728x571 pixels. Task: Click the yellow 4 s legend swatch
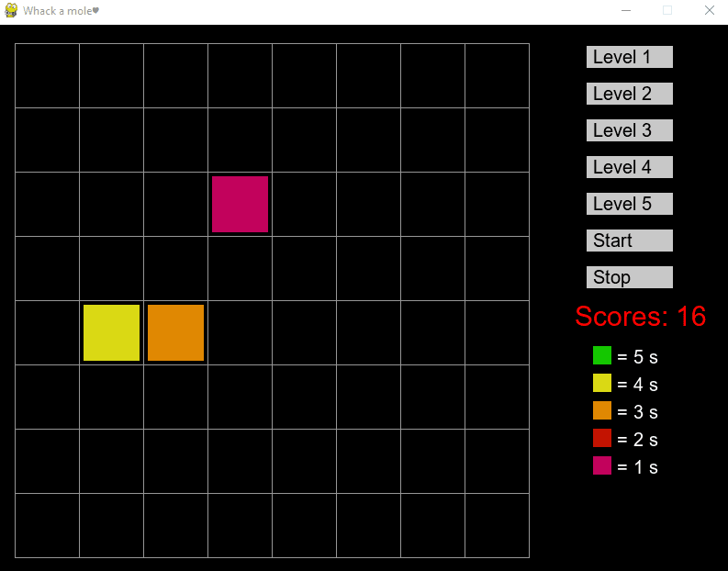point(601,383)
